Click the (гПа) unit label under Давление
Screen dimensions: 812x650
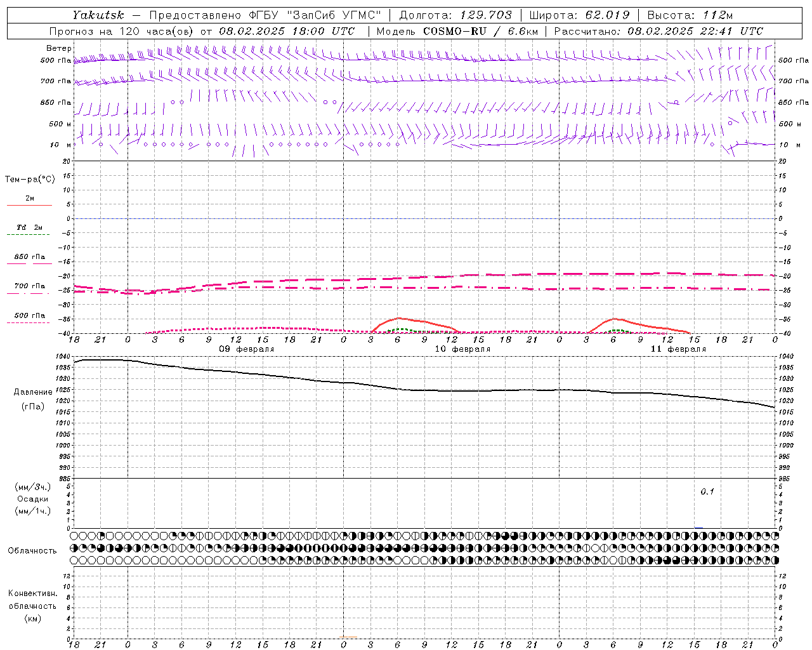pos(33,406)
